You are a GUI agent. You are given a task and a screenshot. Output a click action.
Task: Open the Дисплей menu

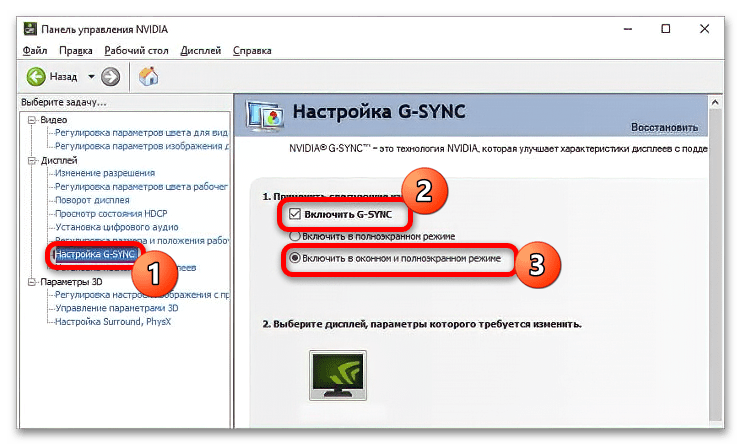click(x=201, y=51)
